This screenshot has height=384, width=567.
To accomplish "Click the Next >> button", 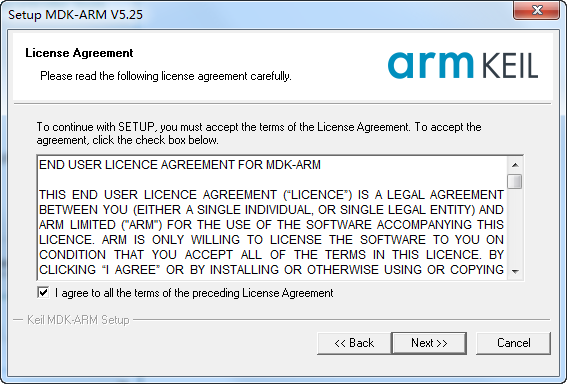I will (429, 343).
